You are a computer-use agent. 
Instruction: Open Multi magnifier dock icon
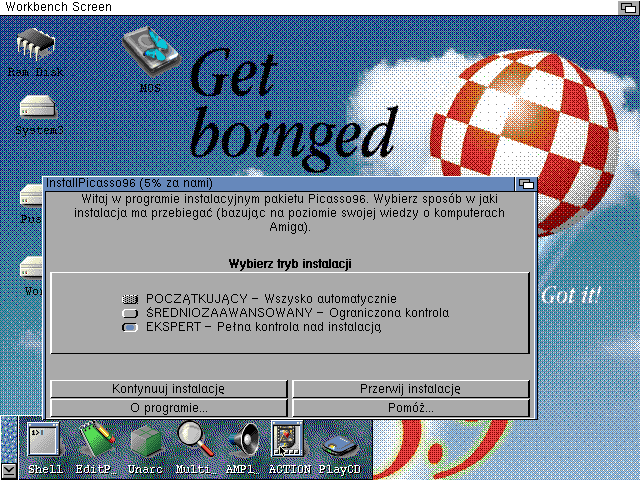click(x=195, y=440)
